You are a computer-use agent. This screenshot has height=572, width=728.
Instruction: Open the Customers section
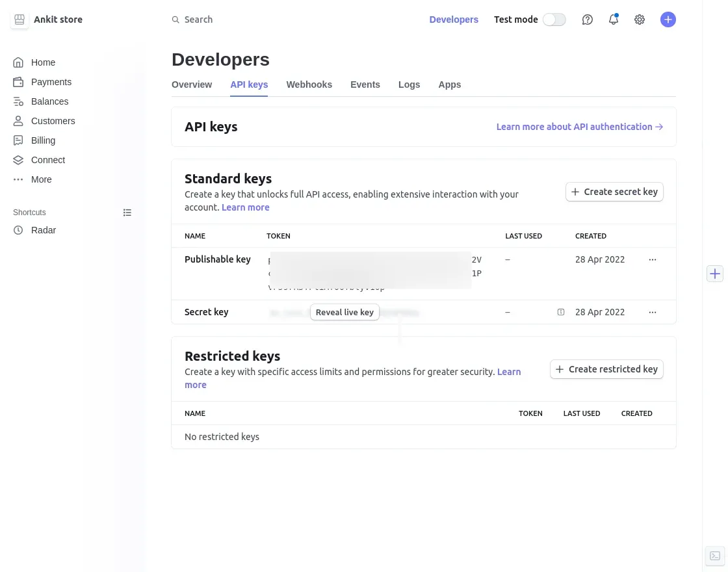(x=53, y=121)
